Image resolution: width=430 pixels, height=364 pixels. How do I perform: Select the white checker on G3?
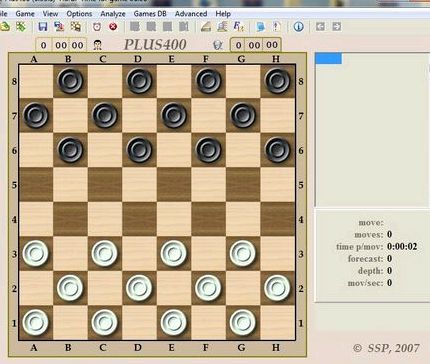coord(242,253)
